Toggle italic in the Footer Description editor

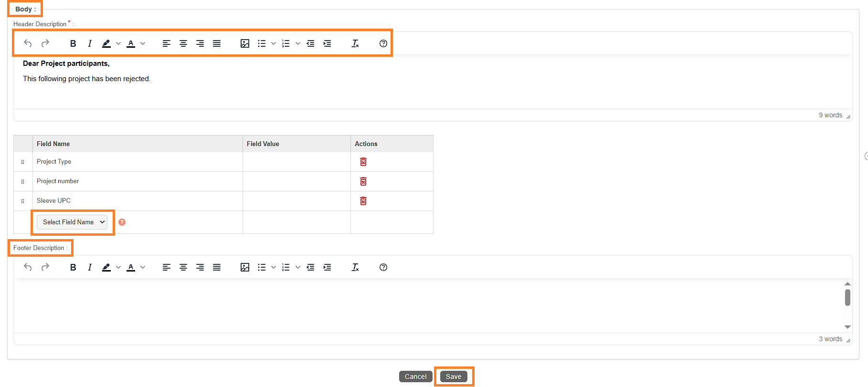click(90, 267)
